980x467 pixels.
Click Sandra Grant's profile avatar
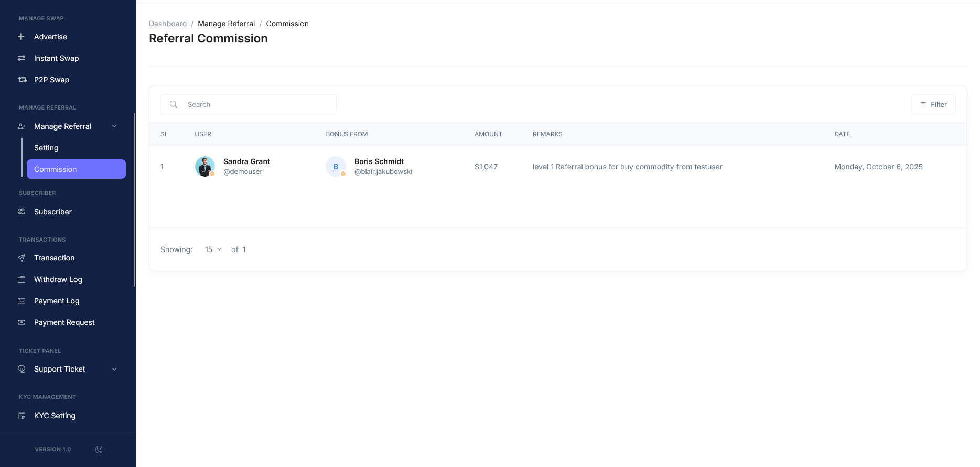(x=205, y=167)
